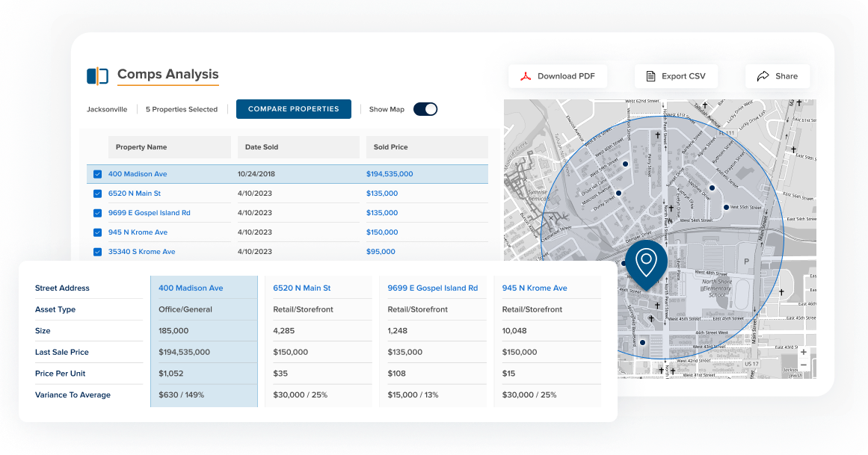The width and height of the screenshot is (868, 455).
Task: Click Download PDF button
Action: [558, 76]
